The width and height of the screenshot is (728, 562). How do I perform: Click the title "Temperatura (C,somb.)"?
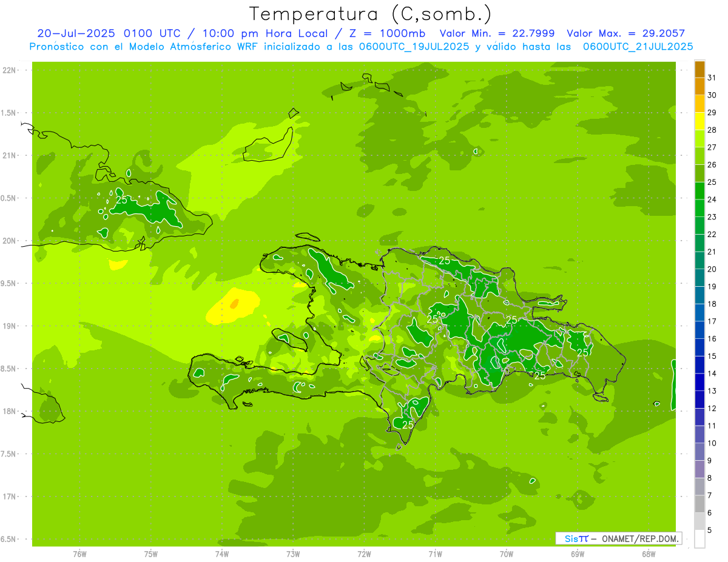(371, 14)
